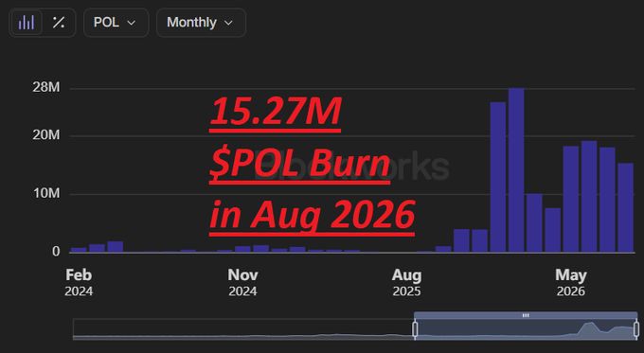The height and width of the screenshot is (353, 644).
Task: Grab the right handle of range selector
Action: 636,329
